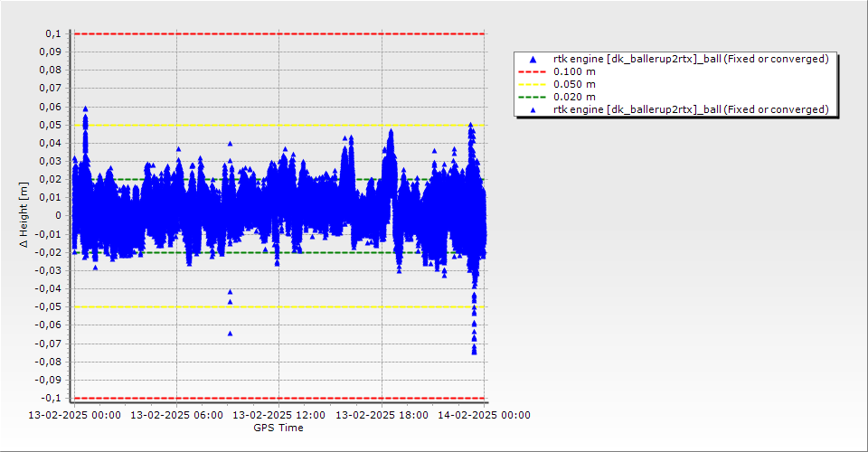Select green dashed line swatch in legend
Image resolution: width=868 pixels, height=452 pixels.
(532, 97)
